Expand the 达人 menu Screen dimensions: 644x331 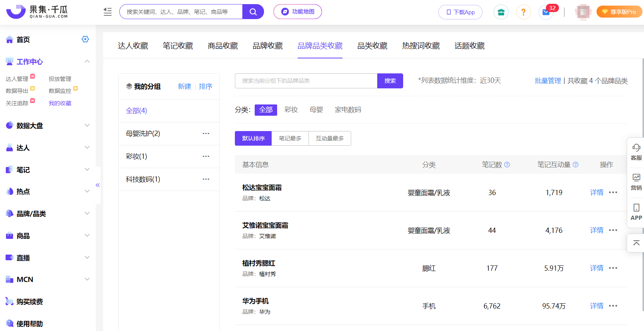point(87,148)
